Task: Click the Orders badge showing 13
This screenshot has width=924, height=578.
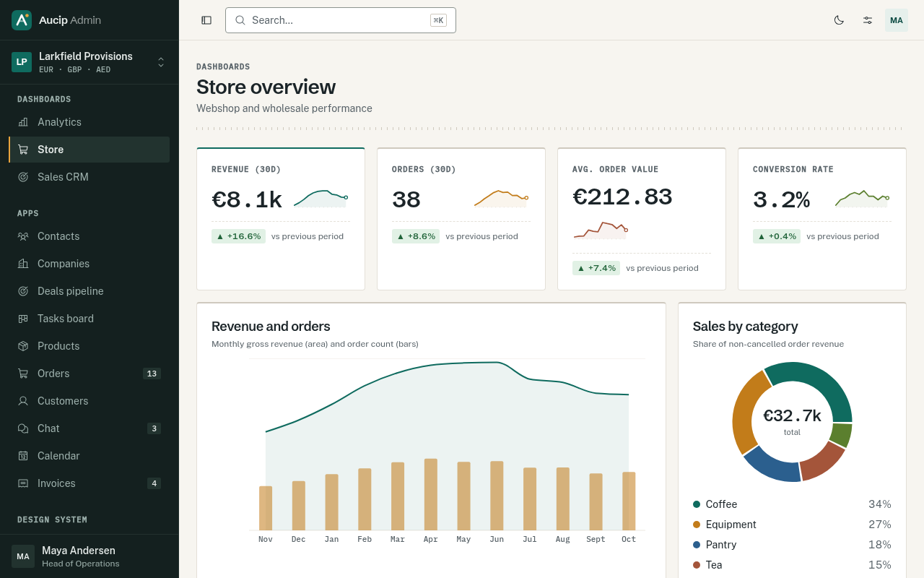Action: [x=152, y=374]
